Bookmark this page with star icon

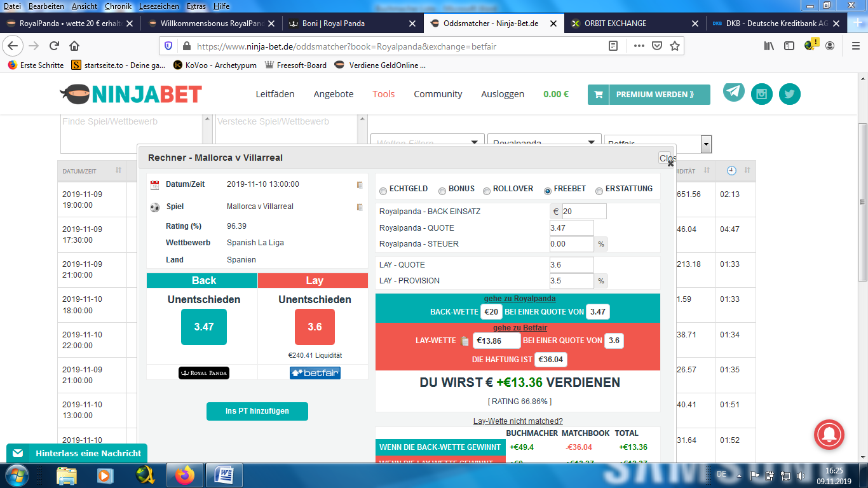click(x=675, y=46)
